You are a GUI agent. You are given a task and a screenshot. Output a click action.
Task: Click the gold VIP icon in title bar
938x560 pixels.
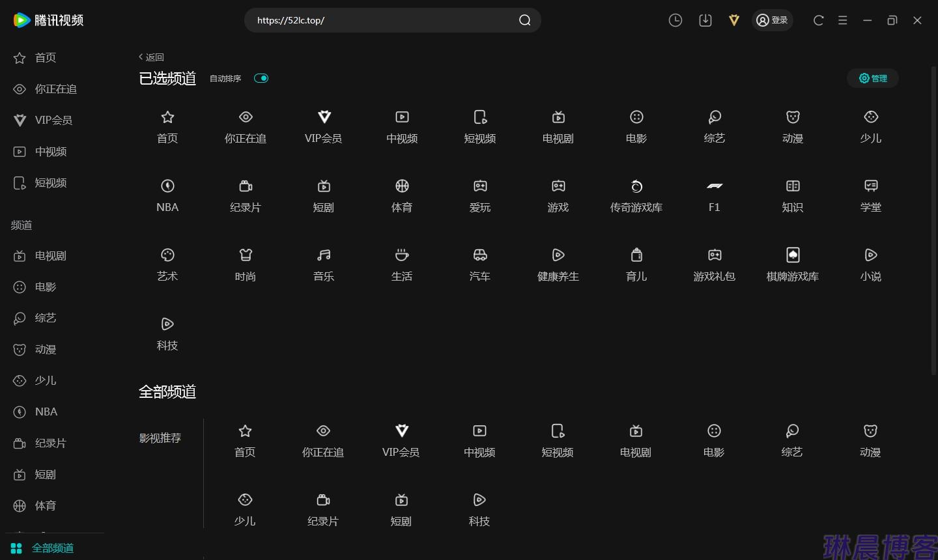pyautogui.click(x=734, y=20)
